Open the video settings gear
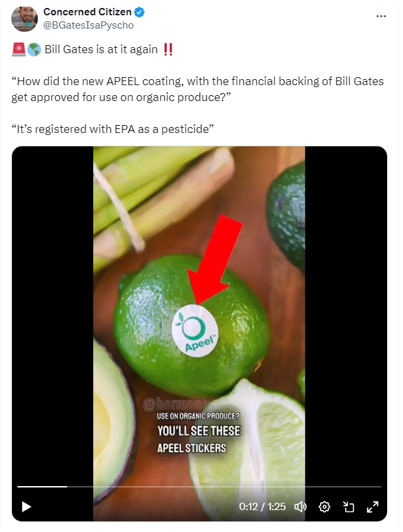403x532 pixels. pyautogui.click(x=325, y=507)
